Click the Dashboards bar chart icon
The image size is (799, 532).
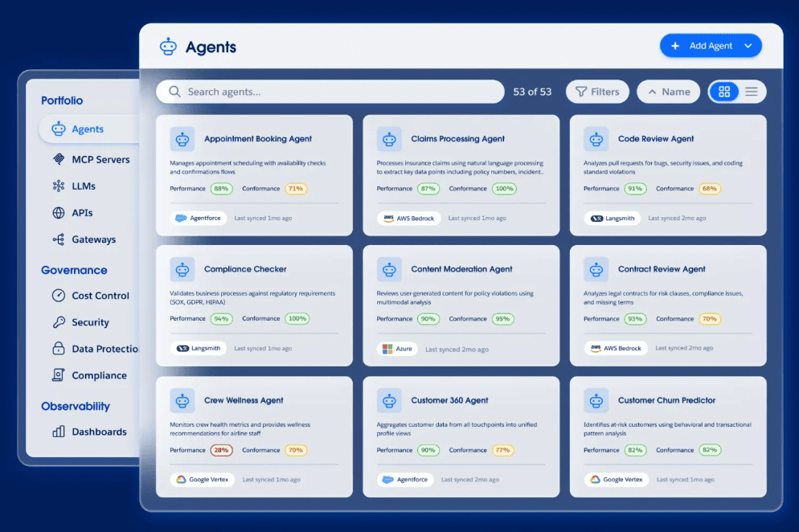(59, 431)
